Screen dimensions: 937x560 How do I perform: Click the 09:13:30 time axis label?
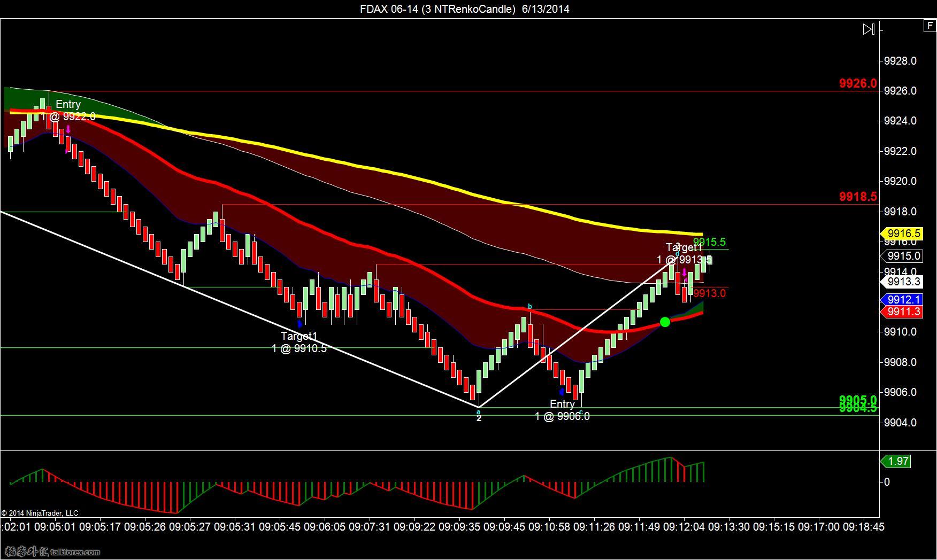tap(729, 527)
